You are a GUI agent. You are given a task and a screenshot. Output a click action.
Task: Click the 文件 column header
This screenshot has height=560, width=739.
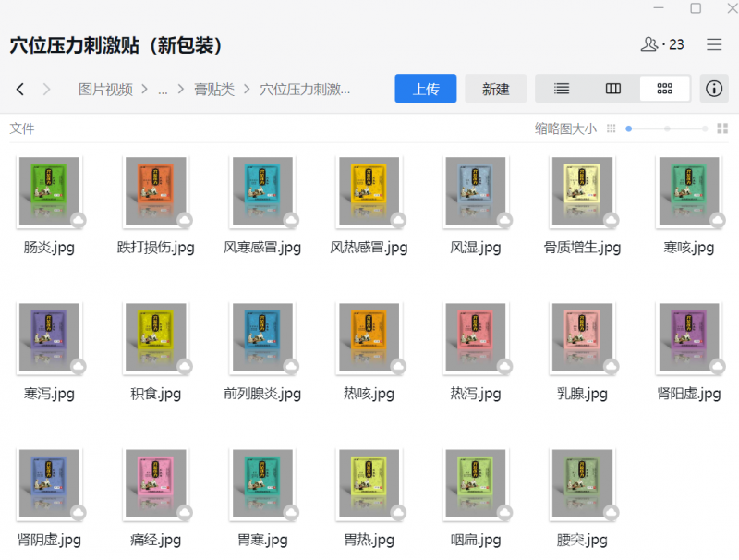click(22, 128)
